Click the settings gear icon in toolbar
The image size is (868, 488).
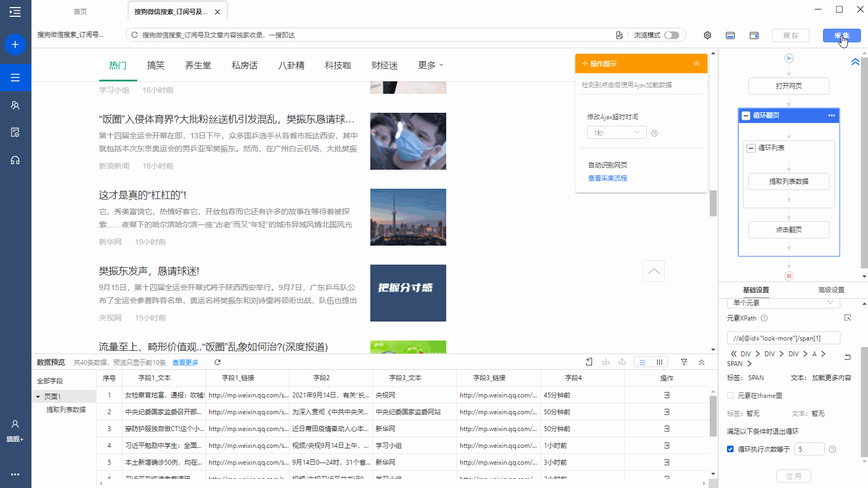(x=708, y=35)
